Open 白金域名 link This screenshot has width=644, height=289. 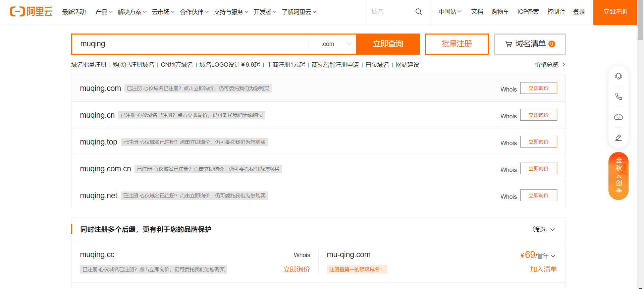tap(377, 65)
